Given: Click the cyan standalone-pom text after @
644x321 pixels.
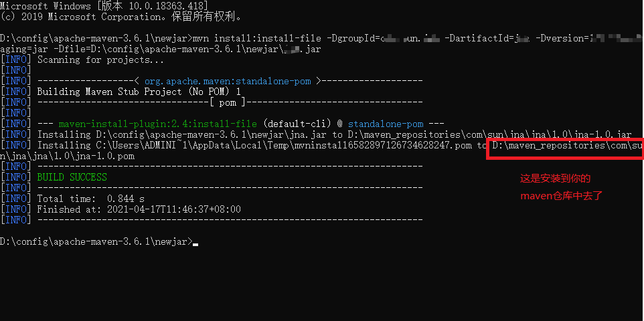Looking at the screenshot, I should tap(386, 124).
